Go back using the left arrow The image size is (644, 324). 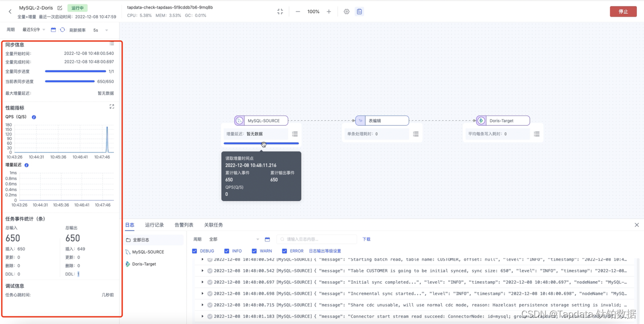coord(10,12)
